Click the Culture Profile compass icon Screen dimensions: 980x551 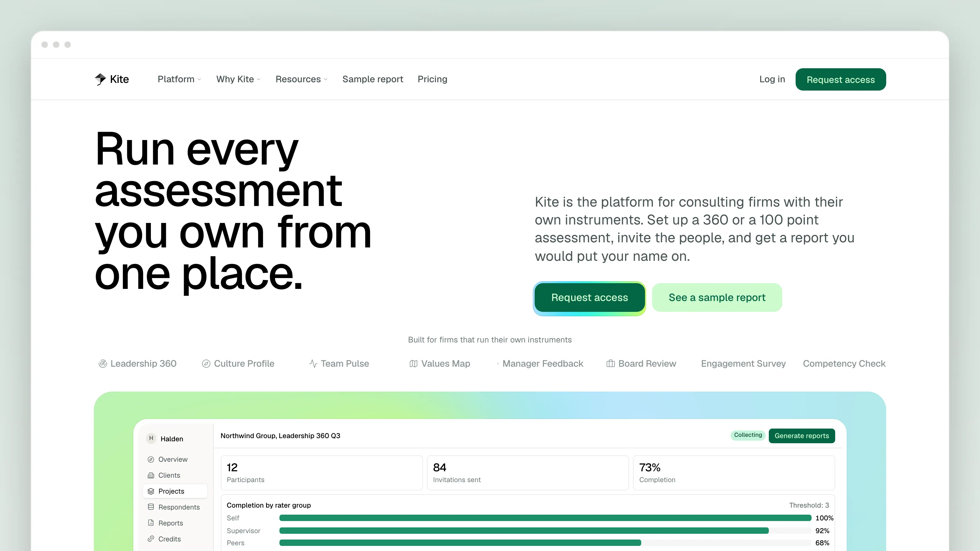(206, 364)
